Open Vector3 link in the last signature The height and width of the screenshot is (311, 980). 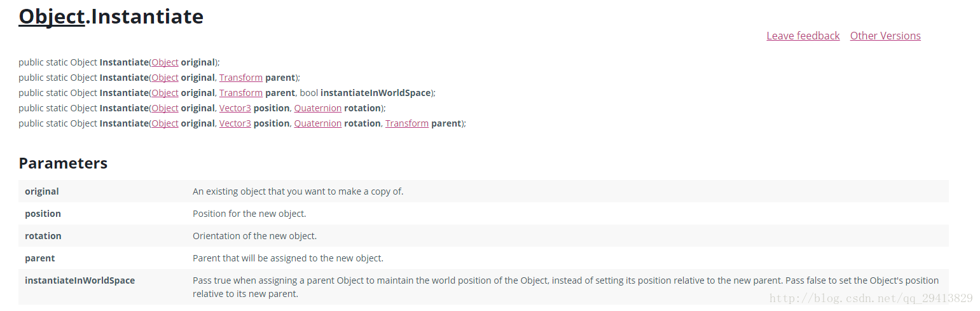point(235,123)
